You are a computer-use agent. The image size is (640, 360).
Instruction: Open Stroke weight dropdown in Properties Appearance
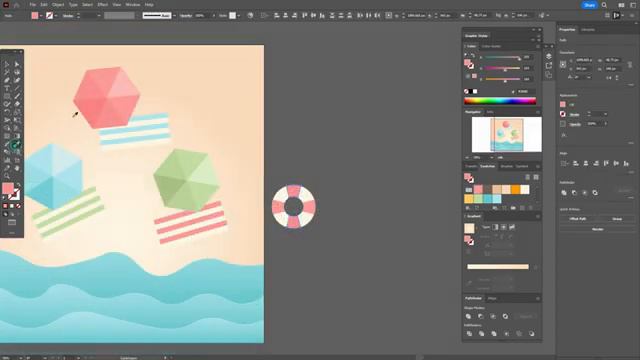point(605,114)
